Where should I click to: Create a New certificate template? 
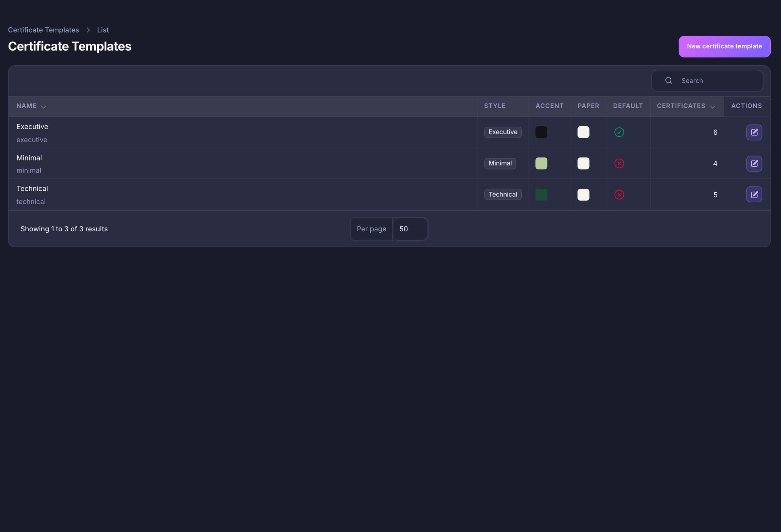click(x=724, y=47)
